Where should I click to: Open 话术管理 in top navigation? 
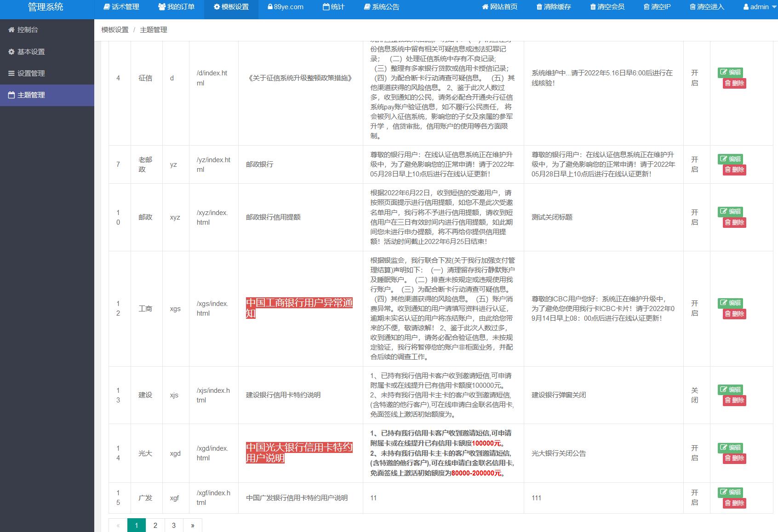(122, 7)
